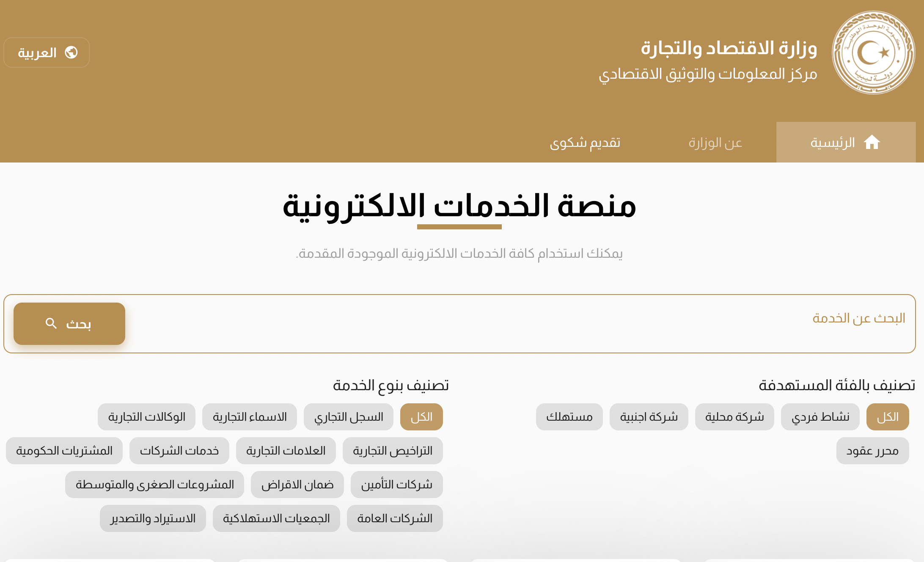Filter by التراخيص التجارية chip

point(392,451)
